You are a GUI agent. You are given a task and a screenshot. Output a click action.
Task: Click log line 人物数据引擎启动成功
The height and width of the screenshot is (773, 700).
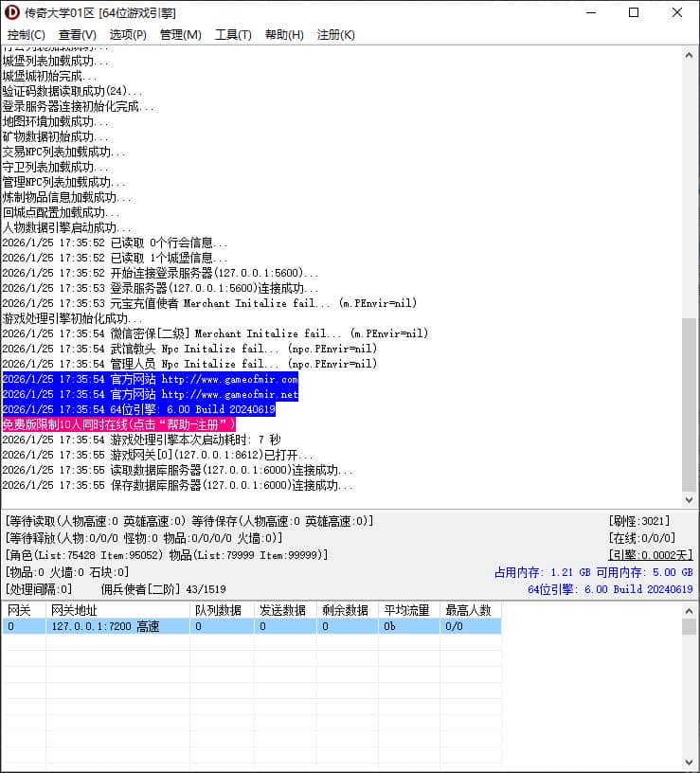[x=66, y=227]
